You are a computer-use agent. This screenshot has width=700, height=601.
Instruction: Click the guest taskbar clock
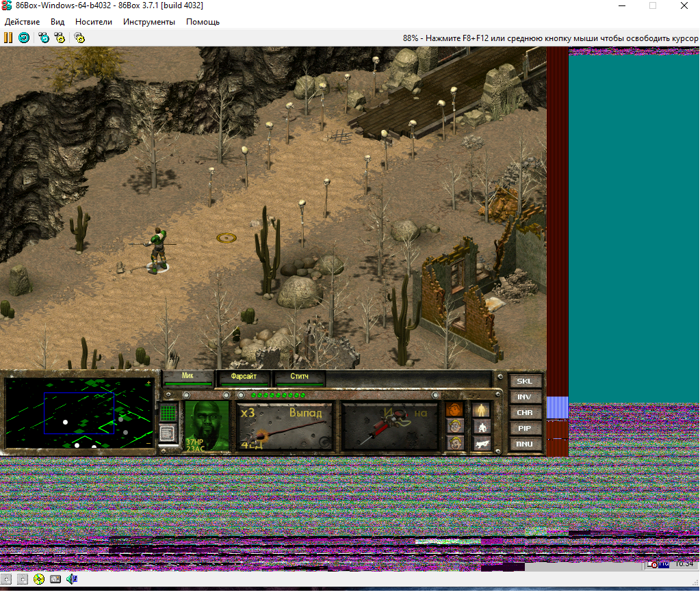[x=684, y=564]
